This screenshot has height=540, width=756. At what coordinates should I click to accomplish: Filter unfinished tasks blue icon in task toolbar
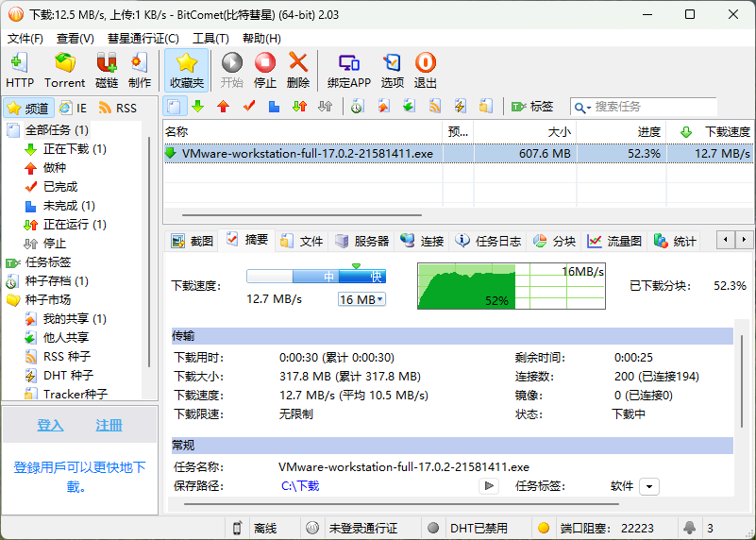pos(274,107)
